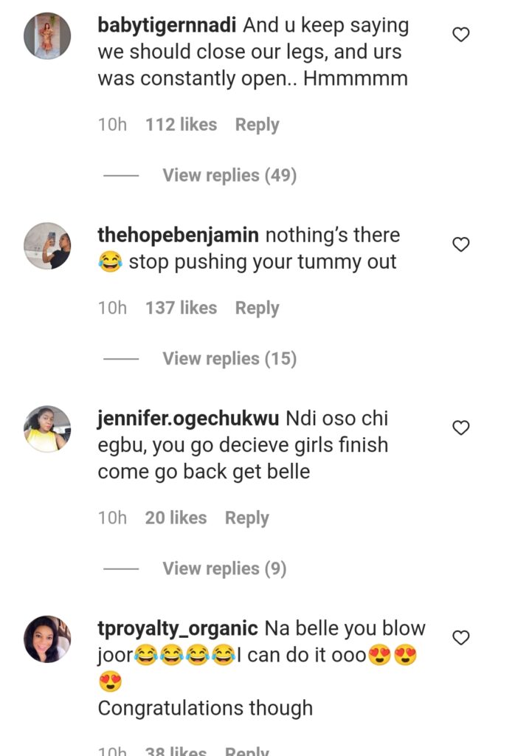Go to jennifer.ogechukwu username link
Viewport: 532px width, 756px height.
pyautogui.click(x=188, y=419)
